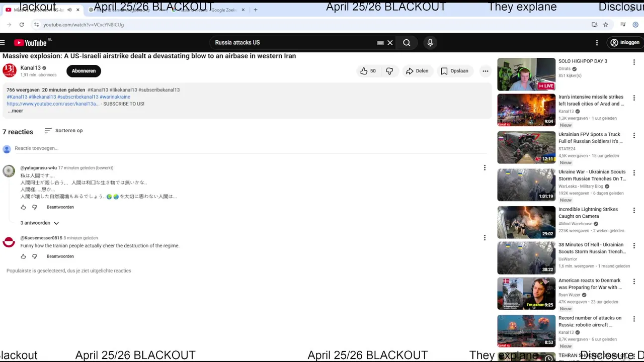Open the kanal13 channel URL link in description
644x362 pixels.
click(53, 104)
